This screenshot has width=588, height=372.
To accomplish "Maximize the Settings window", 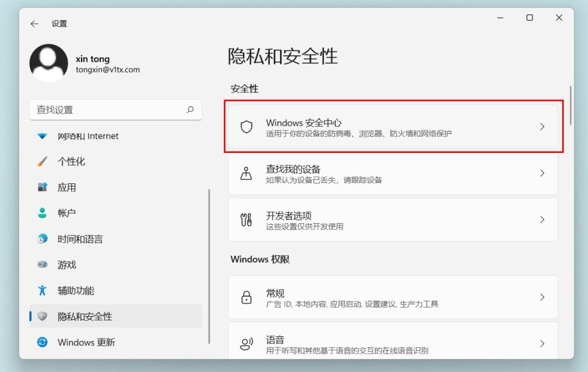I will point(529,18).
